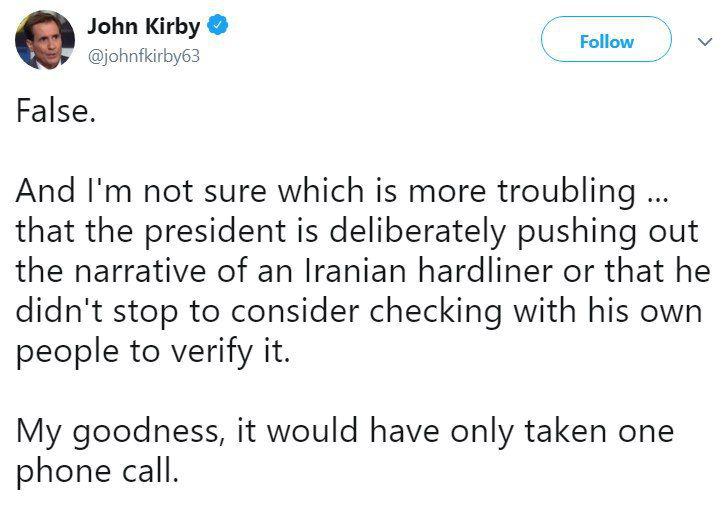Visit the @johnfkirby63 handle link

(x=143, y=56)
